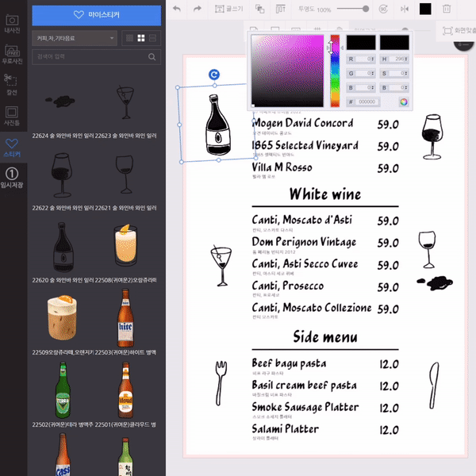Select the martini glass on the canvas
Screen dimensions: 476x476
pyautogui.click(x=221, y=266)
